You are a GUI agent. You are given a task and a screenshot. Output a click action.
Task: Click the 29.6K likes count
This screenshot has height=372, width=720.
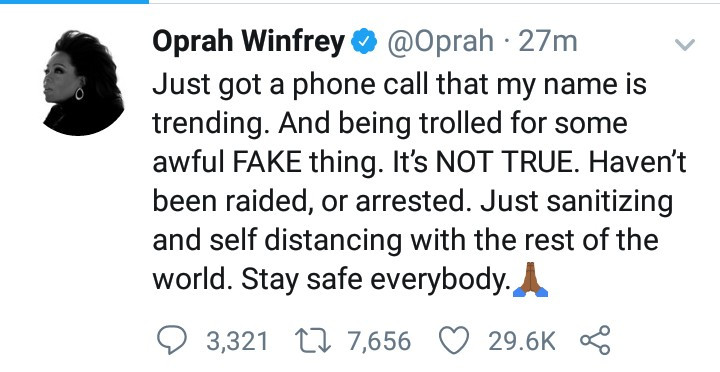click(522, 341)
